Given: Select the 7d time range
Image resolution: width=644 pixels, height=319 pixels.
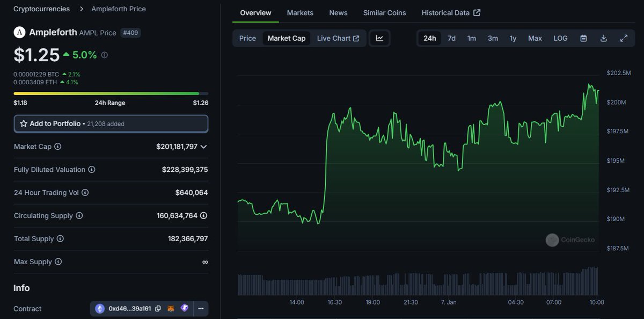Looking at the screenshot, I should [x=452, y=38].
